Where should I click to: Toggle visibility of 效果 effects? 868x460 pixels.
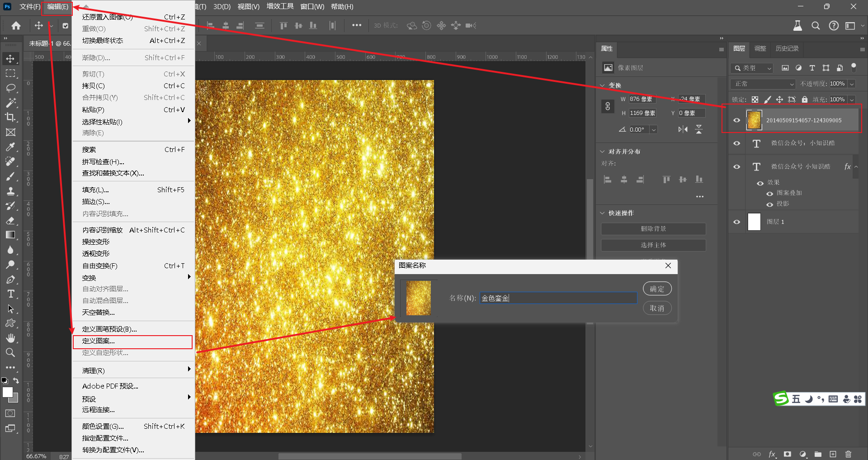[x=760, y=183]
